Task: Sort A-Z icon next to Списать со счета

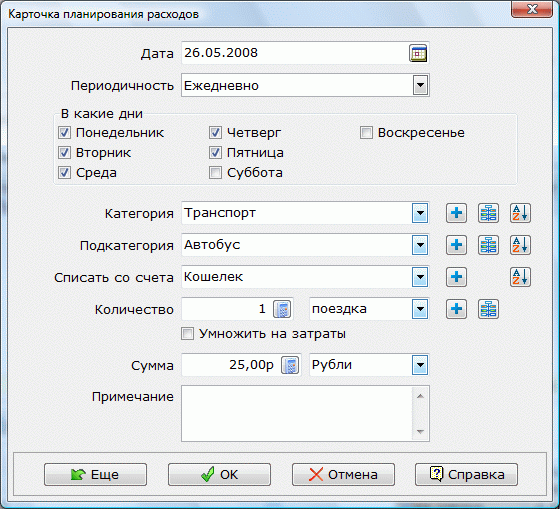Action: [x=520, y=277]
